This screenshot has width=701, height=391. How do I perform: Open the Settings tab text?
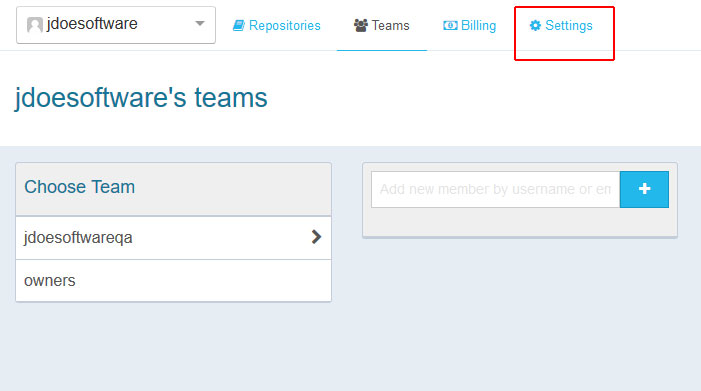coord(569,25)
